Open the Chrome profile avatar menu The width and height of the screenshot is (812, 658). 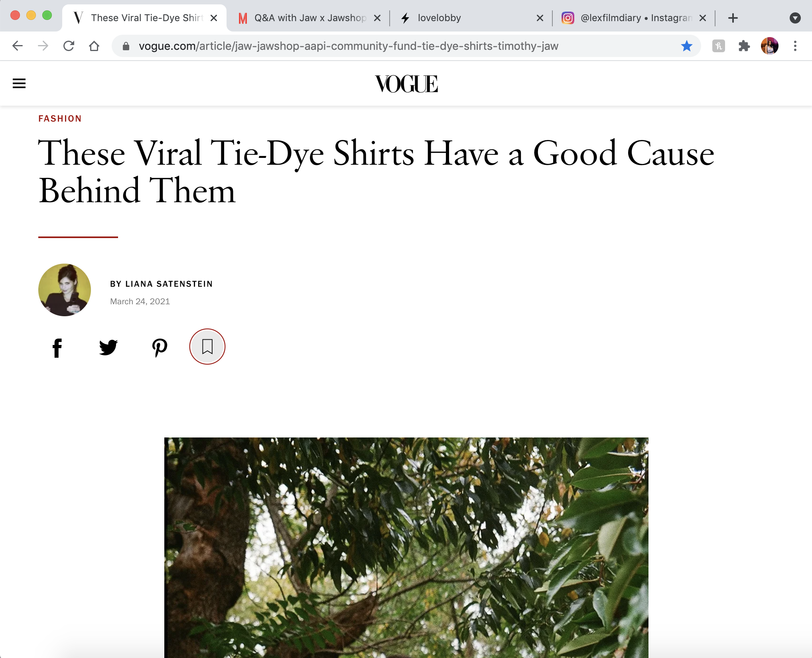769,46
